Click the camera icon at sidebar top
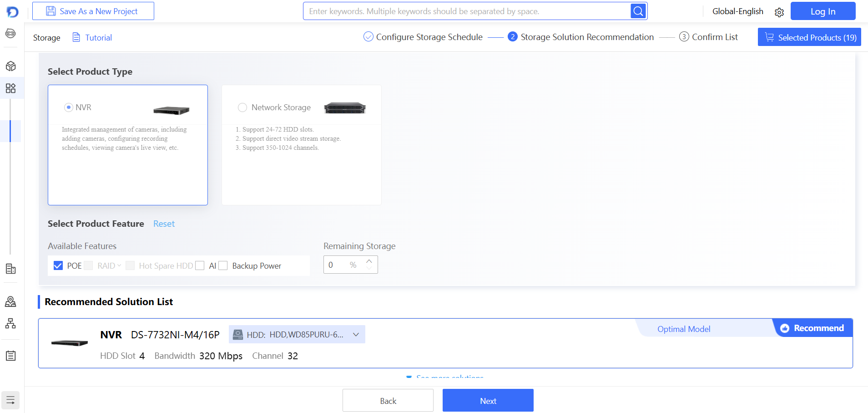 11,33
